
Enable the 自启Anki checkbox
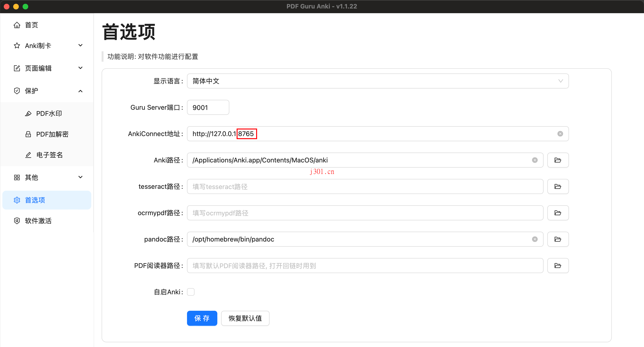pyautogui.click(x=191, y=292)
